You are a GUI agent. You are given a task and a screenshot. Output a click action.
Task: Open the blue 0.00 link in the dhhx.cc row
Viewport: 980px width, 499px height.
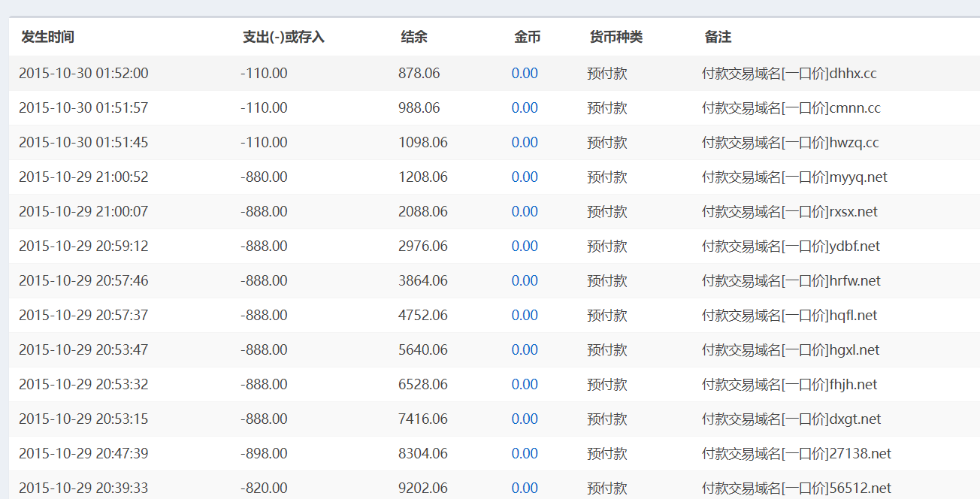(x=525, y=74)
